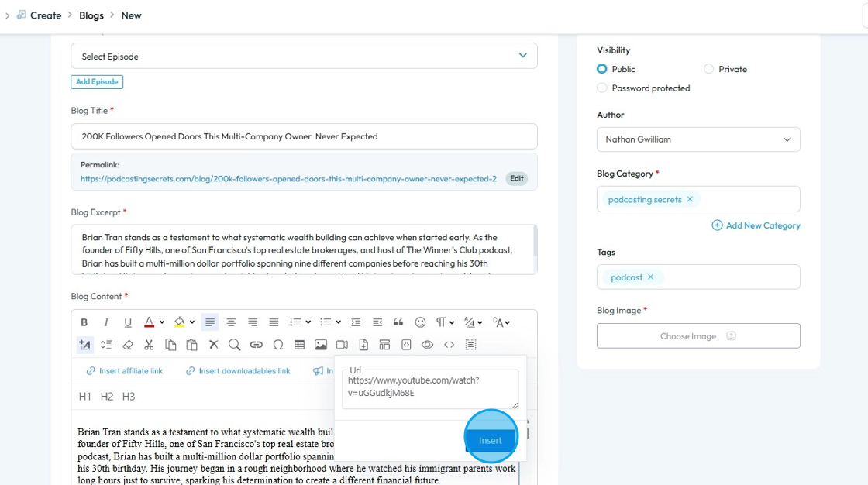This screenshot has height=485, width=868.
Task: Open the paragraph format dropdown
Action: (445, 322)
